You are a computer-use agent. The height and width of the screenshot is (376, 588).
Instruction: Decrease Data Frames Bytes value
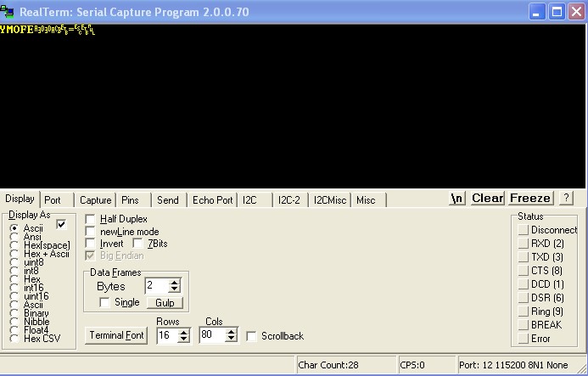(175, 289)
